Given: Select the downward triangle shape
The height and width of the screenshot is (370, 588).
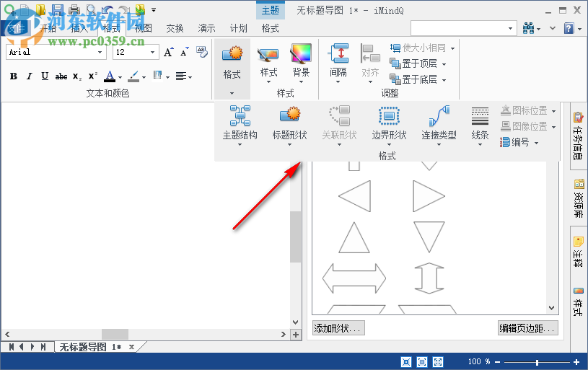Looking at the screenshot, I should 429,237.
